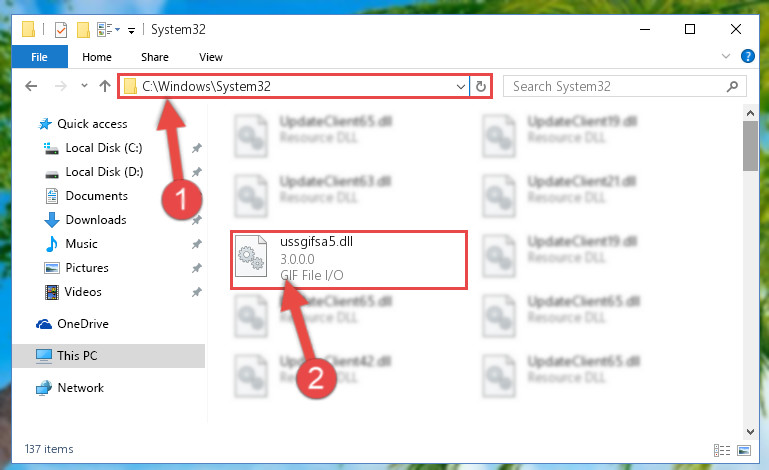The height and width of the screenshot is (470, 769).
Task: Click Properties checkmark icon in title bar
Action: [61, 30]
